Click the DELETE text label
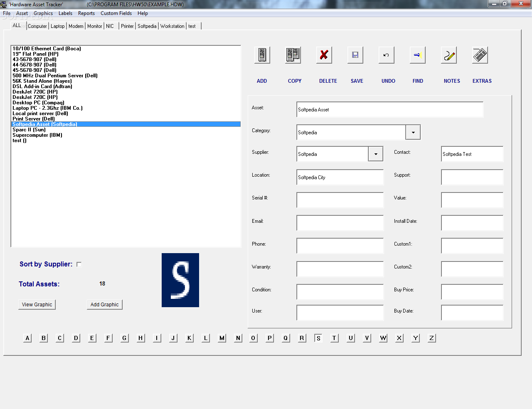 point(328,81)
